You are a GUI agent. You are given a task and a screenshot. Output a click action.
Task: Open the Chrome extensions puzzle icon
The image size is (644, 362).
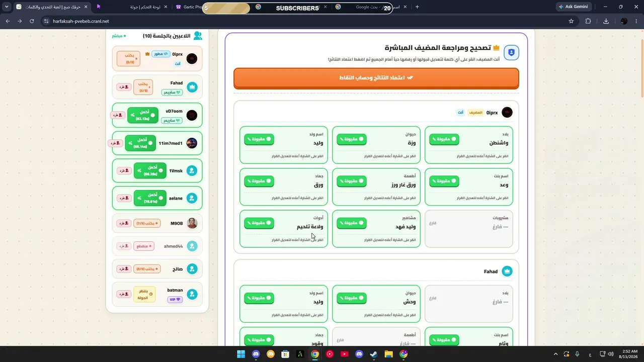pos(588,21)
